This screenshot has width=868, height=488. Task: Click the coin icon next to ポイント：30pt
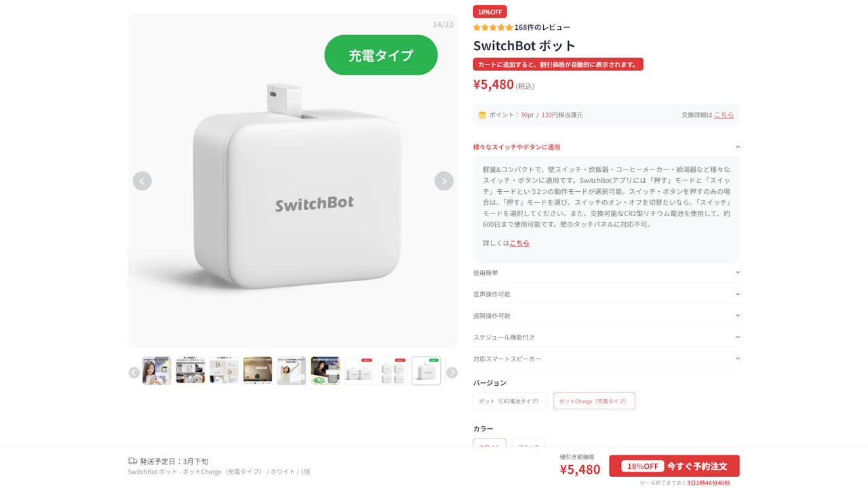point(481,115)
